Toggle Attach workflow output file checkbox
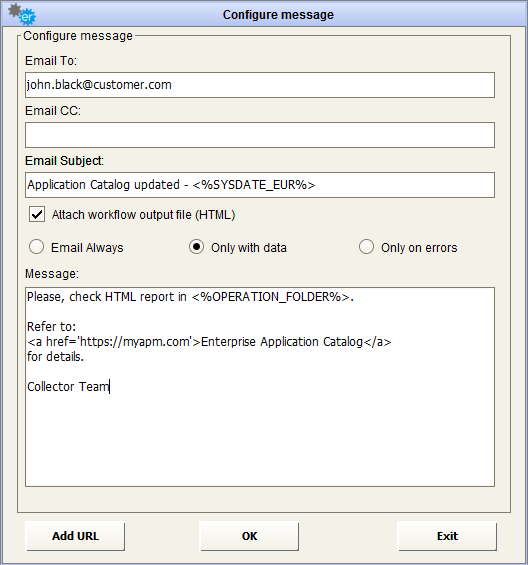The width and height of the screenshot is (528, 565). tap(37, 214)
